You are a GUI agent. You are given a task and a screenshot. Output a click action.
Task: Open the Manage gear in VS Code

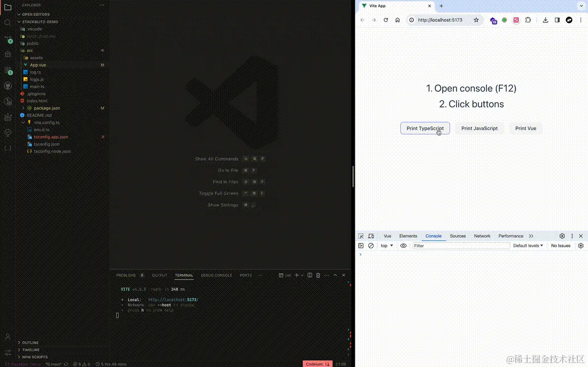pyautogui.click(x=7, y=353)
